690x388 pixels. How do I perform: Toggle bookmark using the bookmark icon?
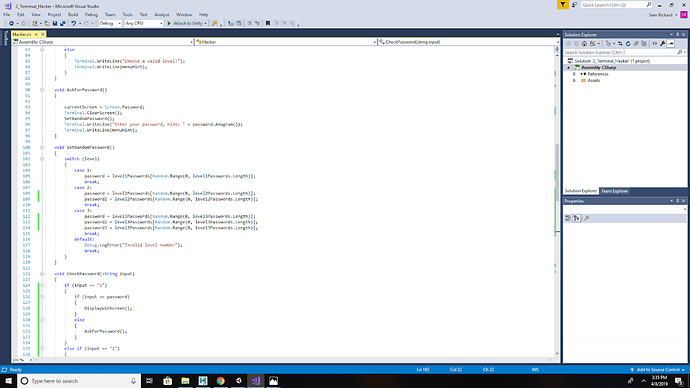pos(268,23)
